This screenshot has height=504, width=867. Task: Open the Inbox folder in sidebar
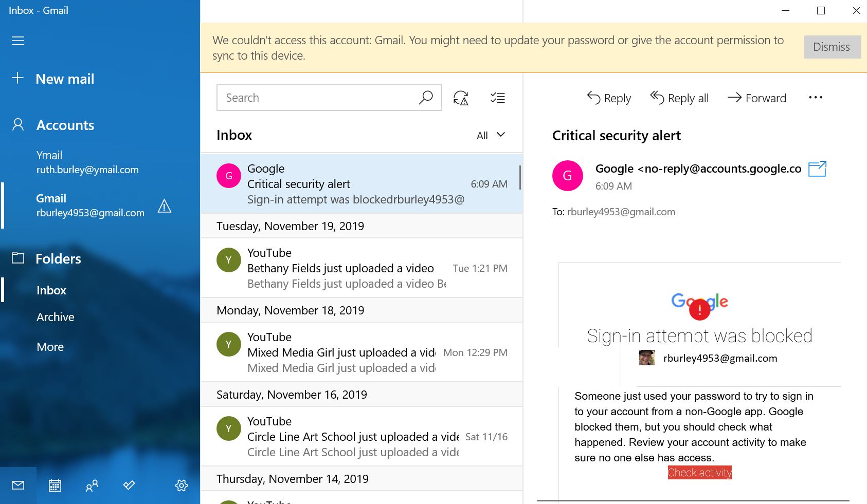pyautogui.click(x=51, y=290)
